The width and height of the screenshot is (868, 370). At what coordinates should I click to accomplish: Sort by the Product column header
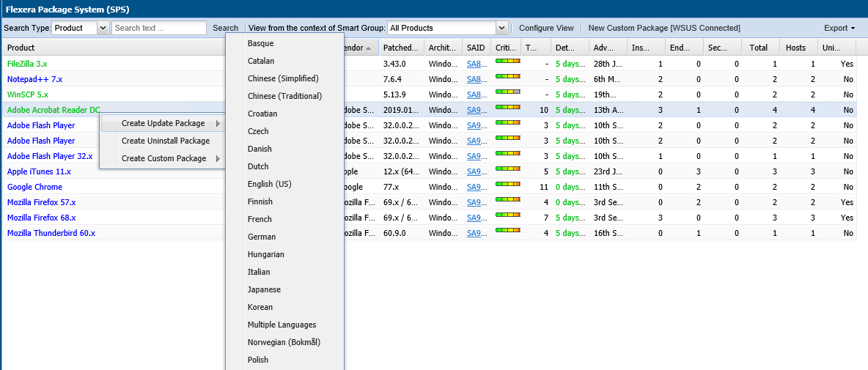click(x=114, y=48)
